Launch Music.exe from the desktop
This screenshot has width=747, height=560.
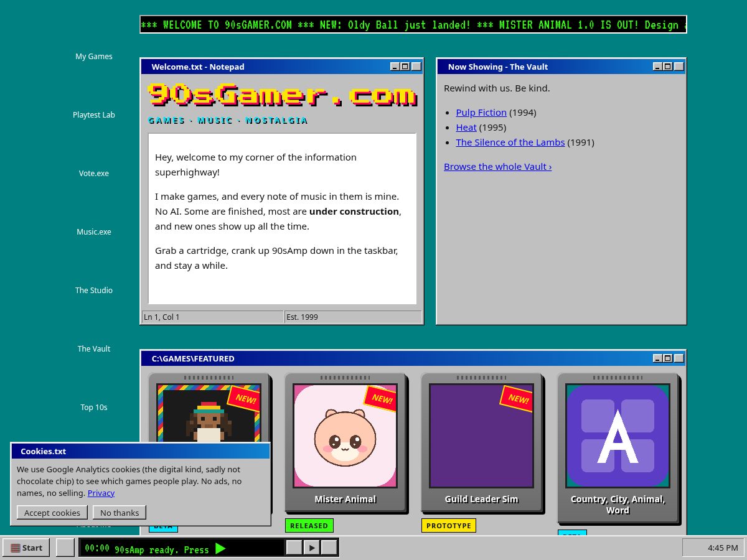coord(94,231)
